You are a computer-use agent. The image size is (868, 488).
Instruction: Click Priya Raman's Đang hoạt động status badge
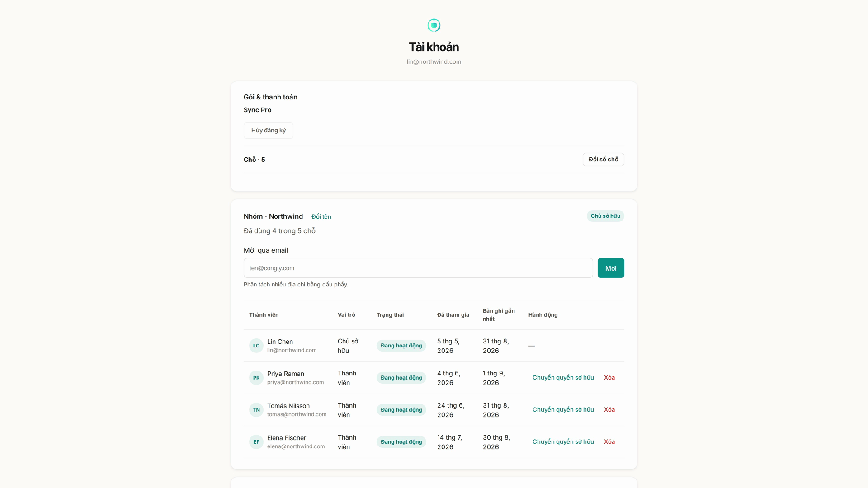click(x=401, y=378)
